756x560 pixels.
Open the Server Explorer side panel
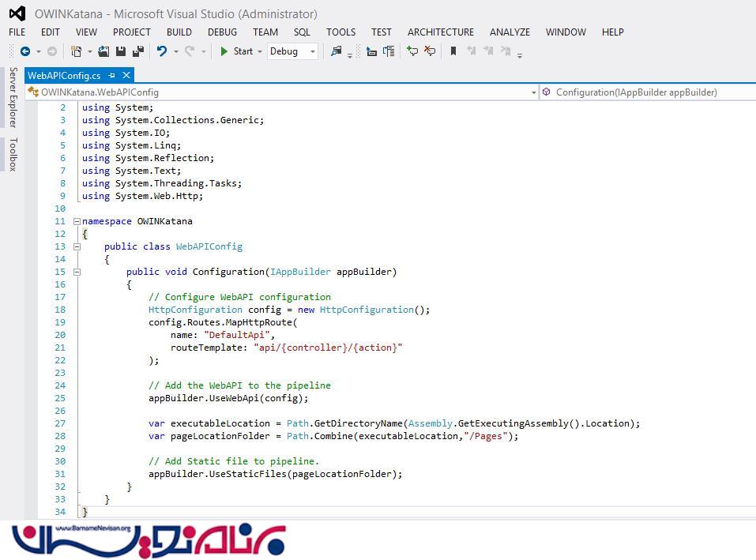(13, 97)
